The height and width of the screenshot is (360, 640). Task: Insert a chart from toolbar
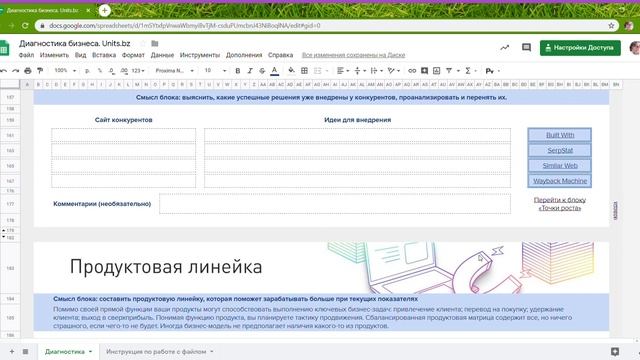pos(436,71)
